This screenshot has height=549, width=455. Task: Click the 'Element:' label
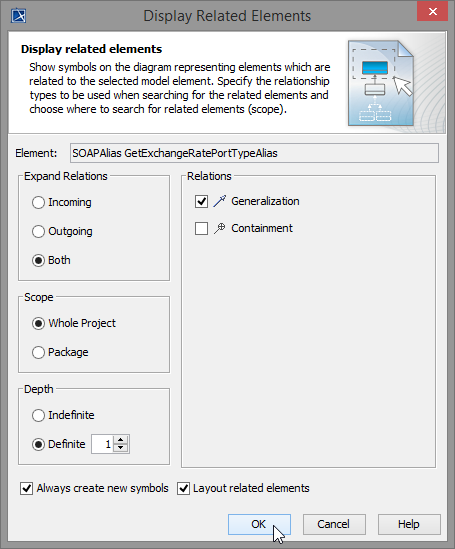point(36,153)
